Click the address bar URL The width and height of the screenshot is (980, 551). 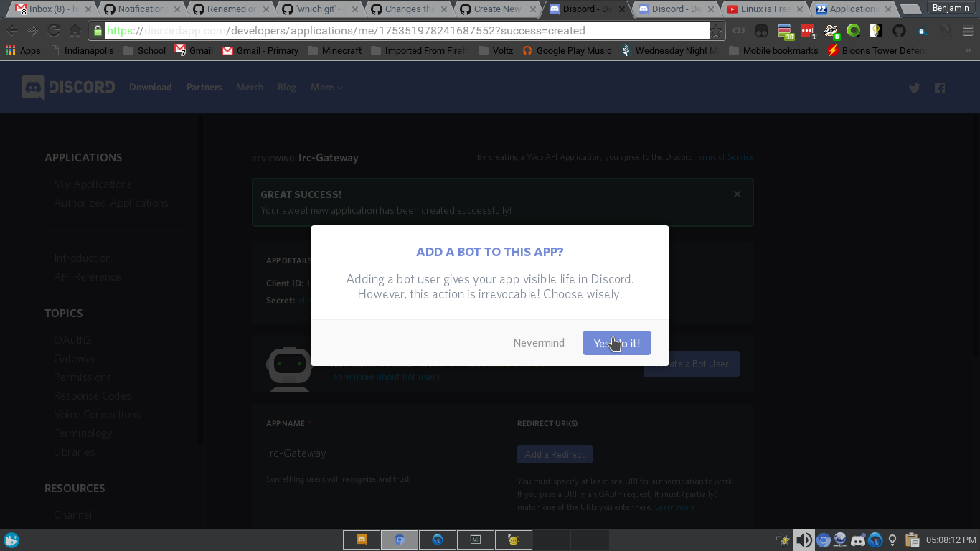(x=407, y=31)
